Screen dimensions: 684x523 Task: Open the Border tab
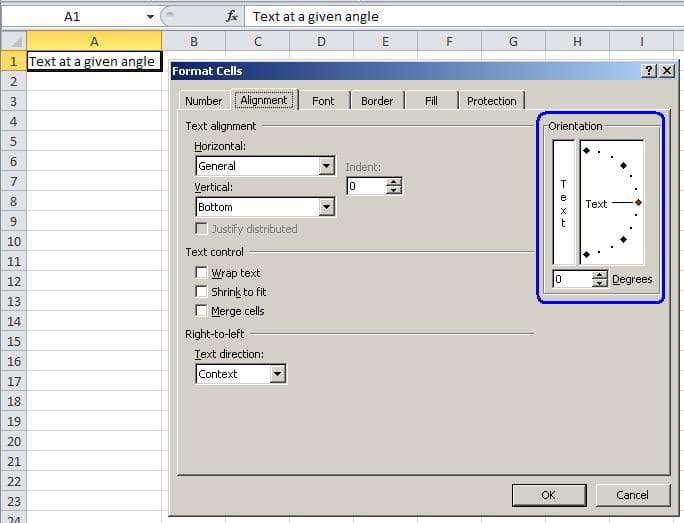(377, 101)
